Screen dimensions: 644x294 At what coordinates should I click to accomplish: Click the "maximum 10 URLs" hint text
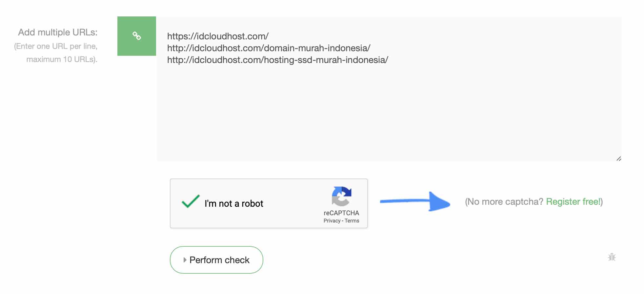tap(62, 59)
